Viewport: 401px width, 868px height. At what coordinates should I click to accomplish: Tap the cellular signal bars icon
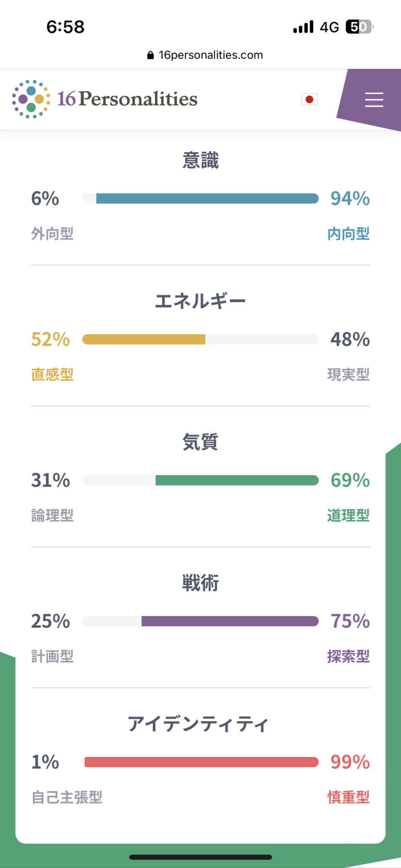pos(303,27)
